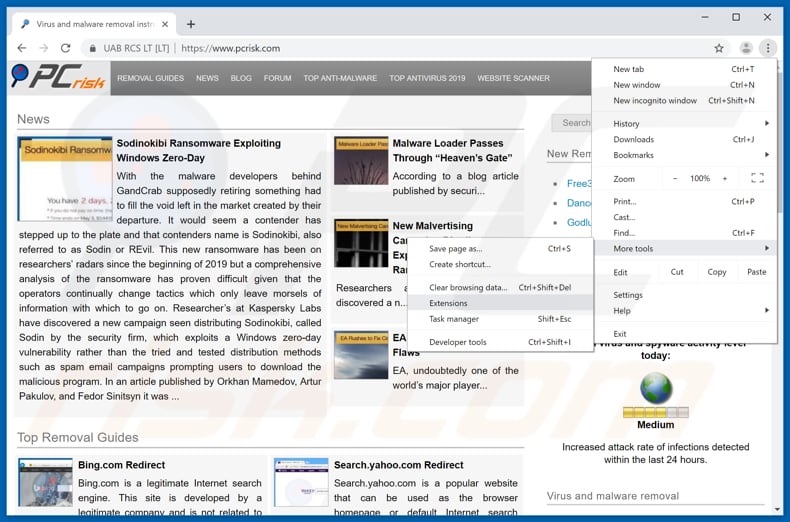Bookmark this page with the star icon
Screen dimensions: 790x522
click(x=719, y=48)
